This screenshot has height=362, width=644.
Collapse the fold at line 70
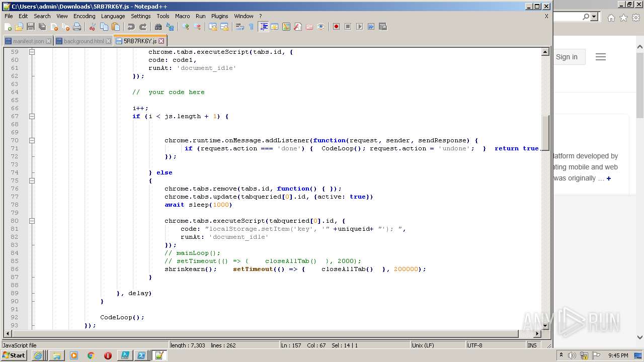[x=32, y=140]
